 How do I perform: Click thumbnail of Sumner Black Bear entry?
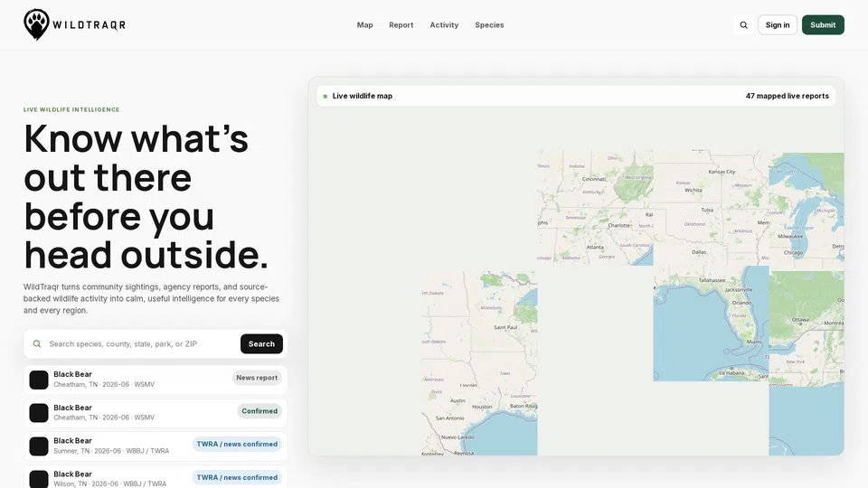pos(39,446)
